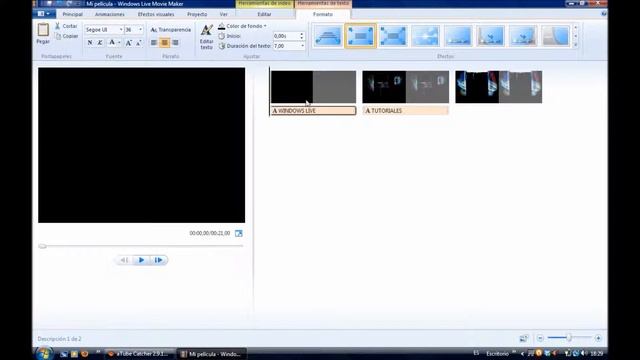The width and height of the screenshot is (640, 360).
Task: Open the Efectos visuales ribbon tab
Action: pos(156,14)
